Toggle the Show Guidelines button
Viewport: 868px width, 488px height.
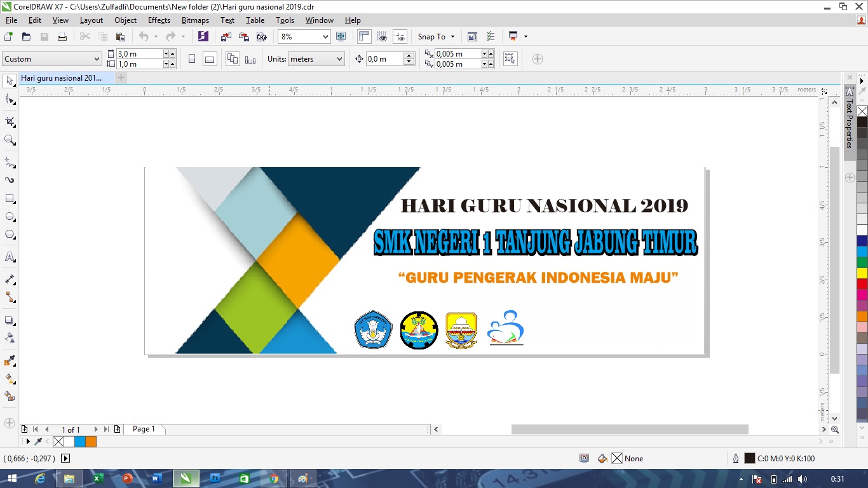click(x=400, y=37)
